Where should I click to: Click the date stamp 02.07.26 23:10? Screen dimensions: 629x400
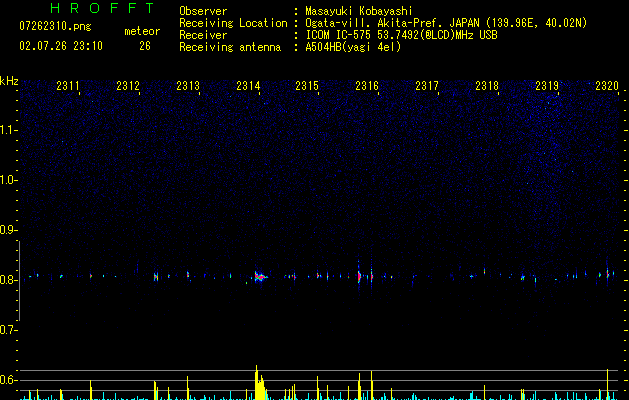(x=61, y=46)
